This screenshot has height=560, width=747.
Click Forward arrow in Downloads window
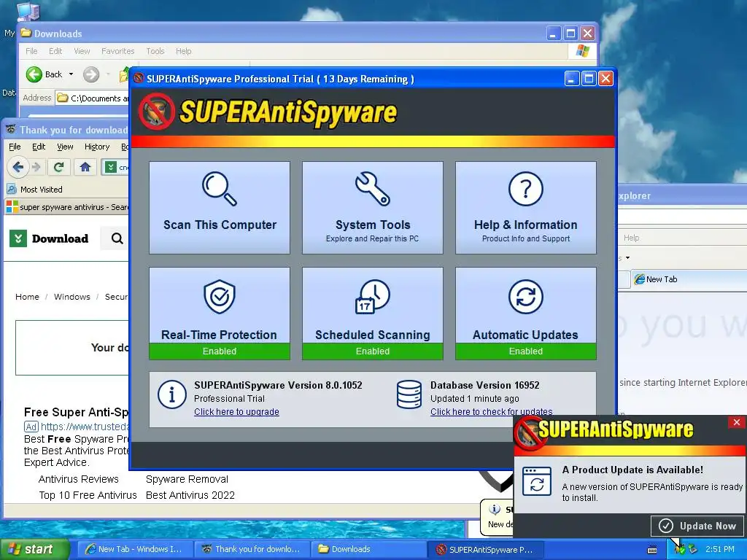(91, 74)
